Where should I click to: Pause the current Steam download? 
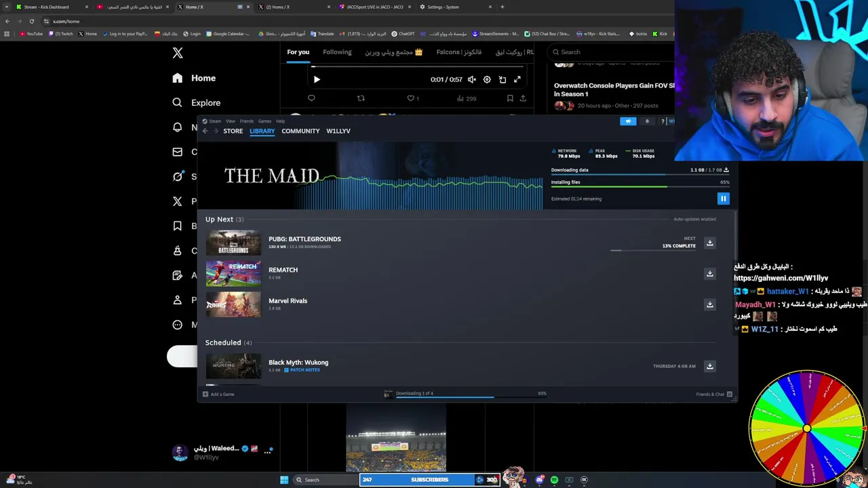tap(723, 199)
